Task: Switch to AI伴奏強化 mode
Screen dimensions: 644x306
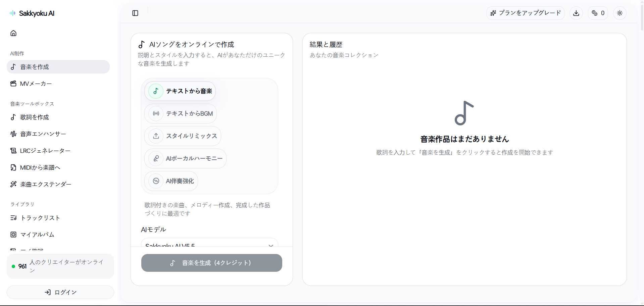Action: click(171, 181)
